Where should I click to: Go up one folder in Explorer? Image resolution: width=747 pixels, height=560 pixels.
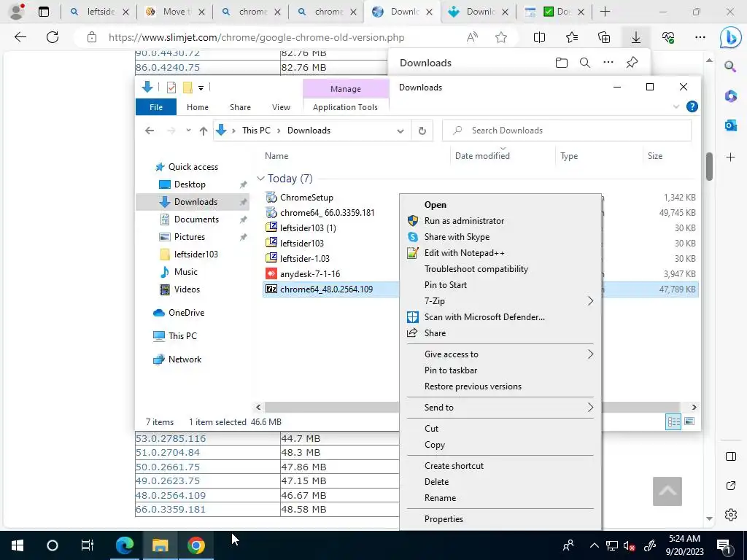point(204,131)
